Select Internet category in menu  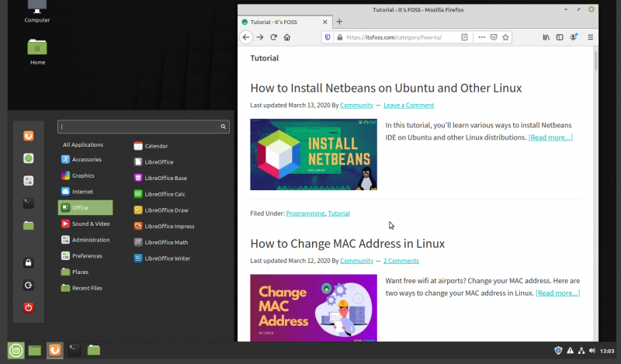point(85,192)
